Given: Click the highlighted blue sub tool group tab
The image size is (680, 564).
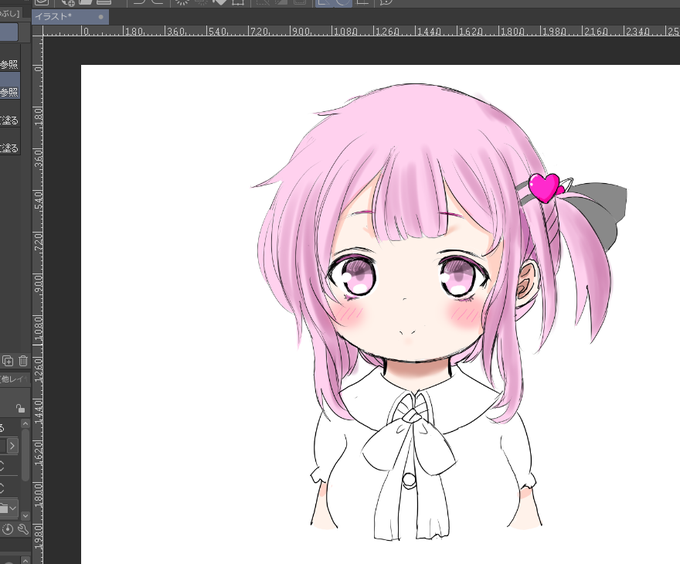Looking at the screenshot, I should [x=9, y=32].
